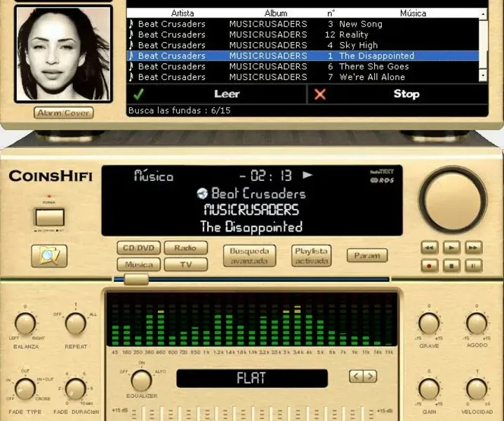Screen dimensions: 504x421
Task: Click the RDS RadioText indicator
Action: pyautogui.click(x=382, y=176)
